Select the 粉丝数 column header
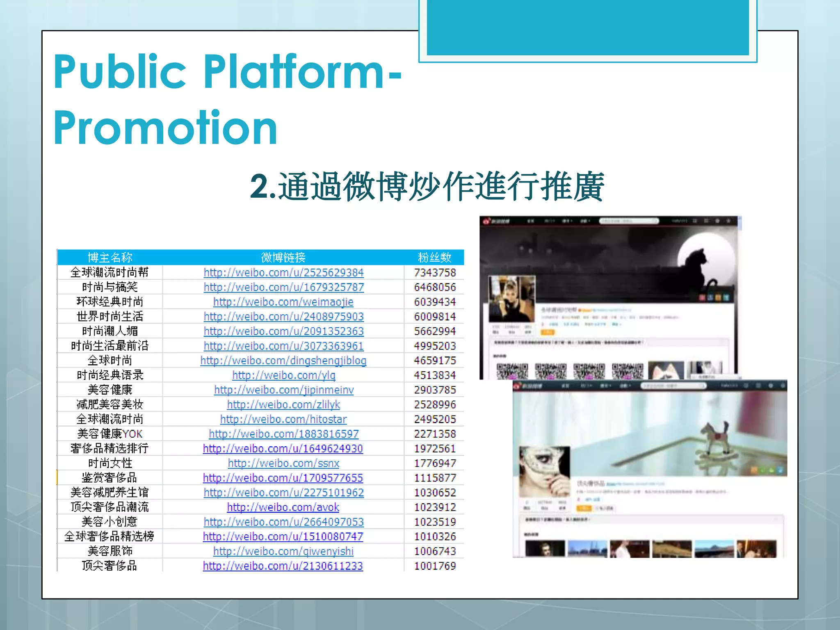Image resolution: width=840 pixels, height=630 pixels. pos(434,258)
